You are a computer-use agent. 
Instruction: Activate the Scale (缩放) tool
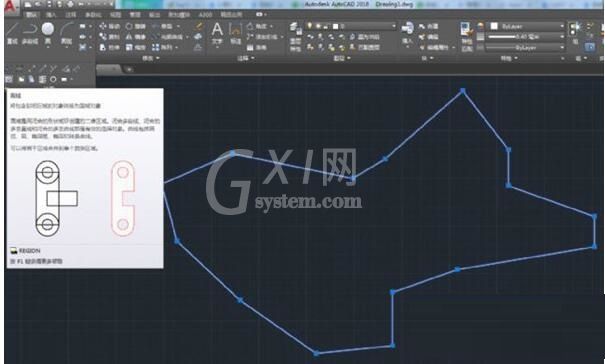135,47
